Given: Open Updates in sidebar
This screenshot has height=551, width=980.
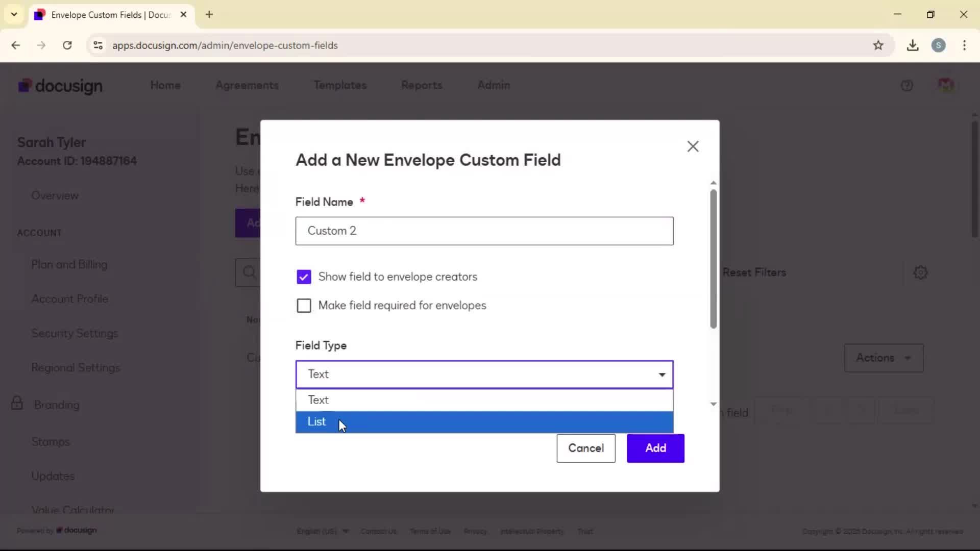Looking at the screenshot, I should click(x=53, y=476).
